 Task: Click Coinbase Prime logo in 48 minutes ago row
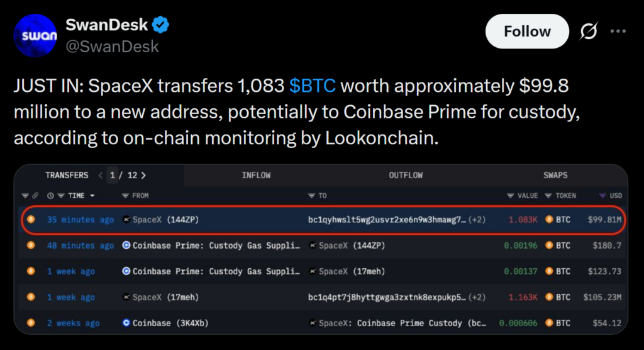click(x=126, y=246)
